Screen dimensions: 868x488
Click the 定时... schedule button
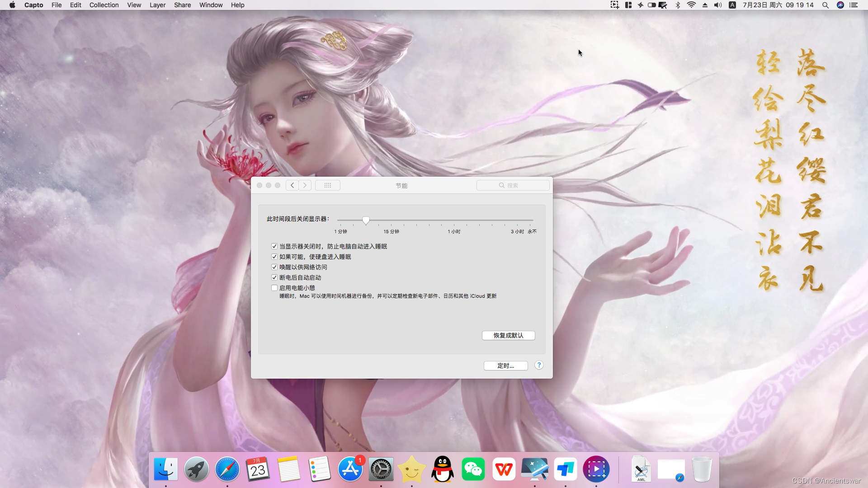[x=505, y=366]
